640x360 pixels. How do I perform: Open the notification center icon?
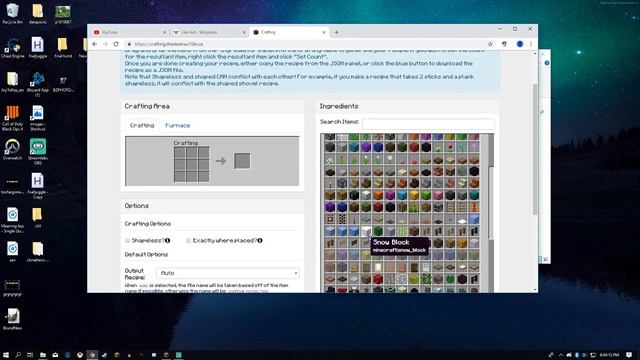[629, 355]
